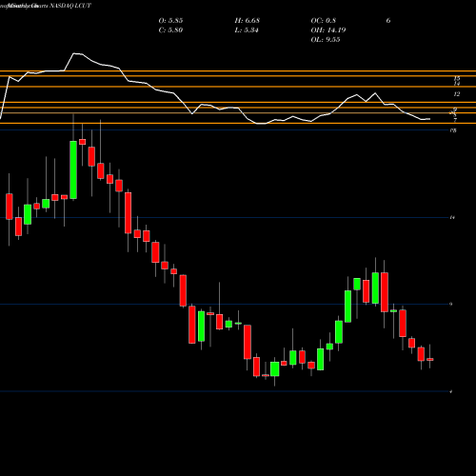Image resolution: width=476 pixels, height=476 pixels.
Task: Select the OL: 9.55 reading
Action: point(326,40)
